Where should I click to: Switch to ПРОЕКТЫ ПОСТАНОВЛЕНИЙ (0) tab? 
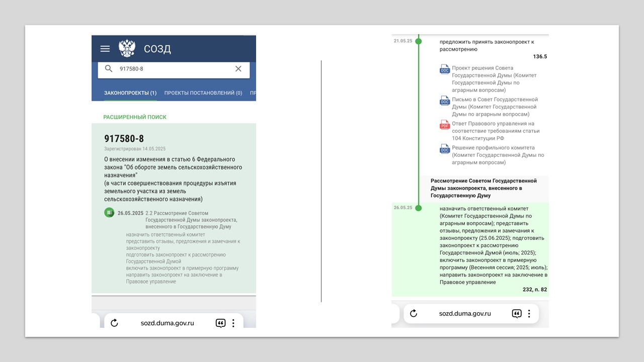(203, 93)
